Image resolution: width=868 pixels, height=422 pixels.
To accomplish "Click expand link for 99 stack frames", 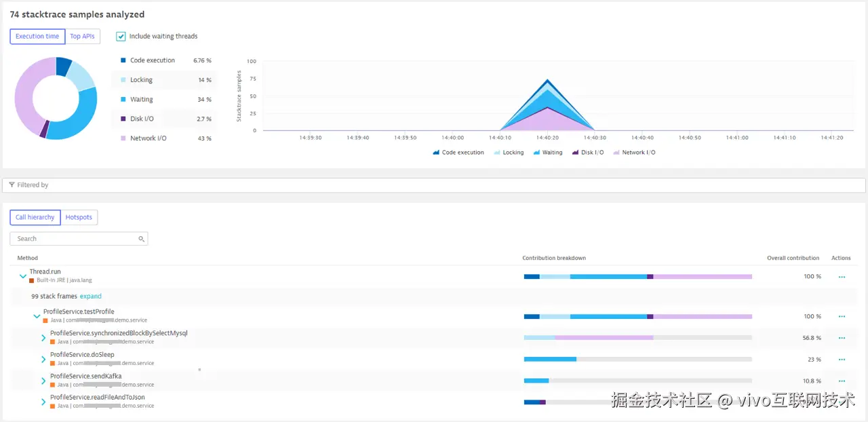I will pos(91,296).
